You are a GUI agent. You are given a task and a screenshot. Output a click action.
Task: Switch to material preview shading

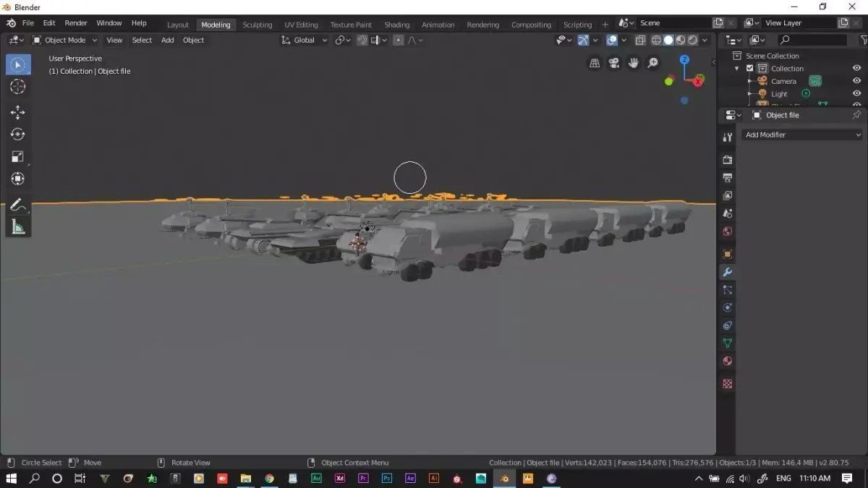pyautogui.click(x=681, y=40)
